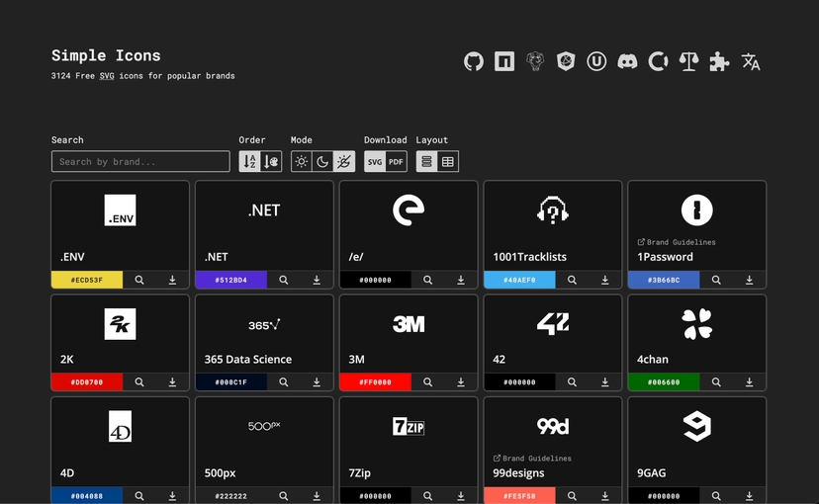Switch to dark mode
The width and height of the screenshot is (819, 504).
pyautogui.click(x=322, y=162)
